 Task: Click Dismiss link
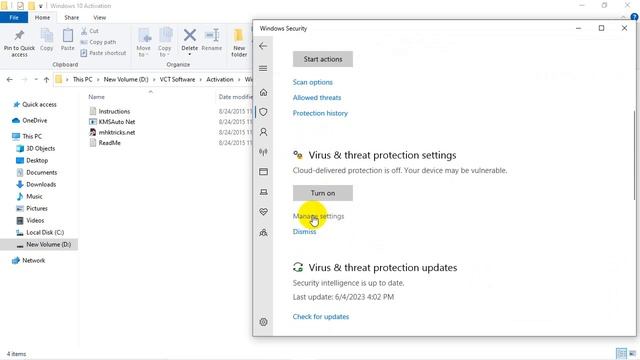[x=304, y=231]
